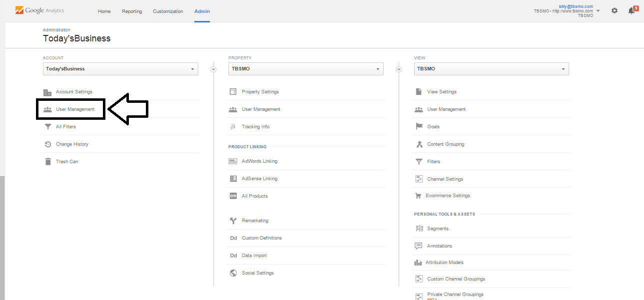The image size is (644, 300).
Task: Click the View Settings document icon
Action: pos(419,92)
